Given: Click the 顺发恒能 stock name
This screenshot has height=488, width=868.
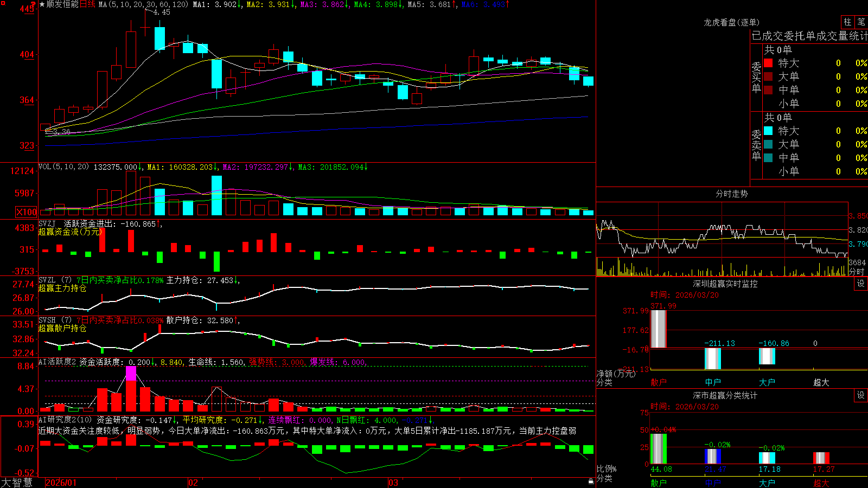Looking at the screenshot, I should (x=62, y=4).
